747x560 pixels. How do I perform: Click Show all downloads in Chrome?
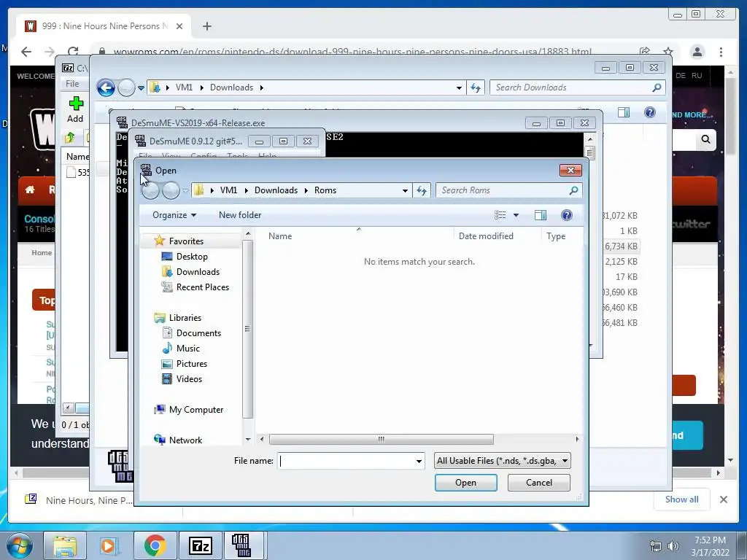pos(682,499)
